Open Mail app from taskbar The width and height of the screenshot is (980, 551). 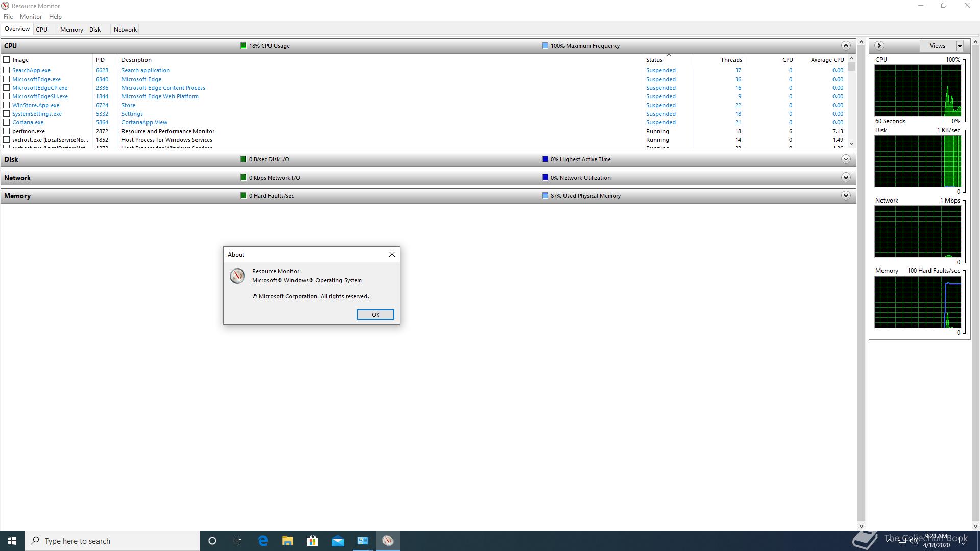tap(338, 541)
